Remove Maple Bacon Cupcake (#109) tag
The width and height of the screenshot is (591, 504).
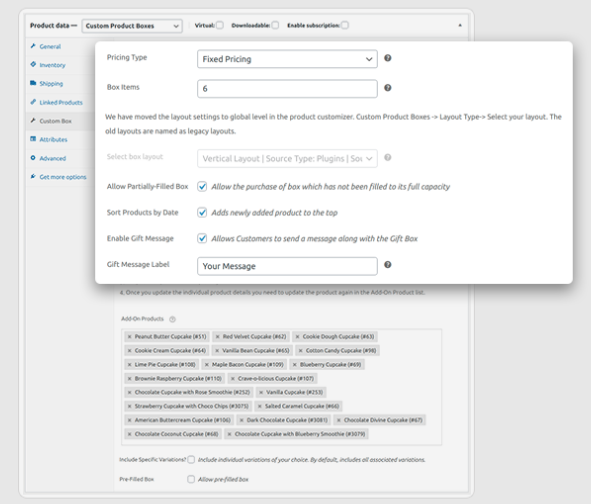coord(207,365)
